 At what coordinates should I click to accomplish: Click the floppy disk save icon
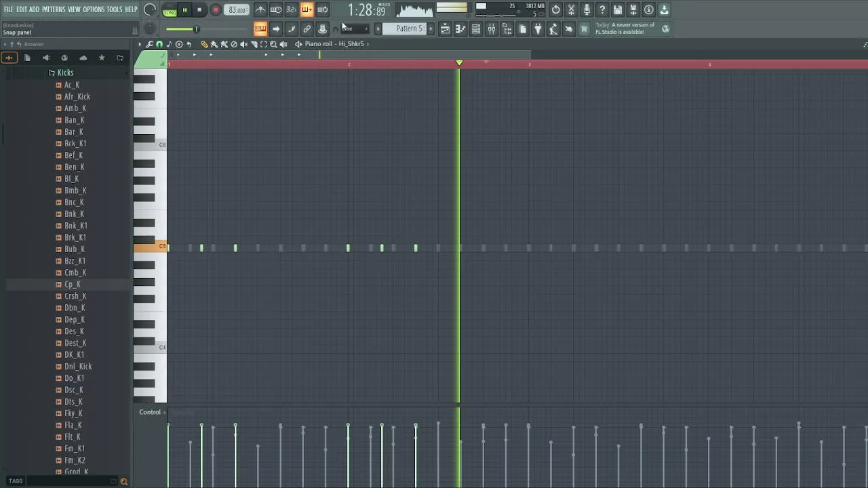tap(618, 9)
